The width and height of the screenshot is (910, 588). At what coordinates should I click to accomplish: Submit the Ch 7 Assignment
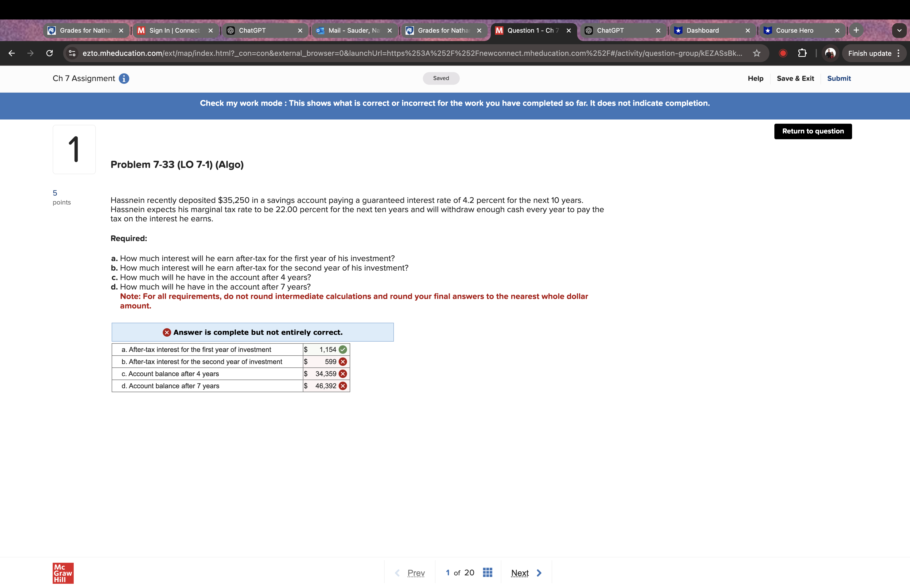(x=839, y=79)
